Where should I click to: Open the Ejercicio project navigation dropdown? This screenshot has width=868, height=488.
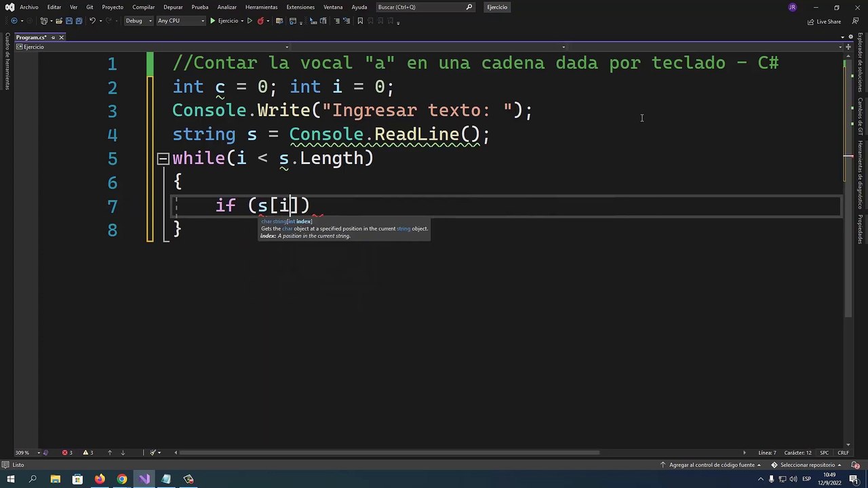[x=153, y=47]
